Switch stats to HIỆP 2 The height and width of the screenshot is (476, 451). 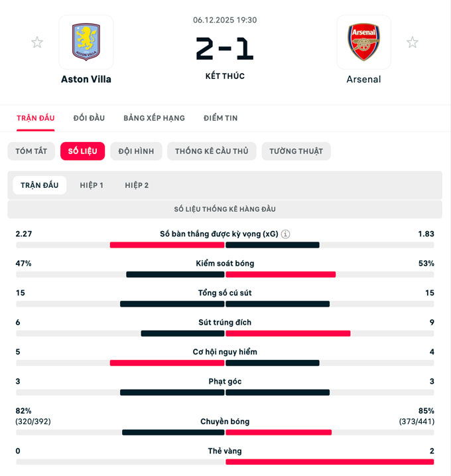(137, 185)
